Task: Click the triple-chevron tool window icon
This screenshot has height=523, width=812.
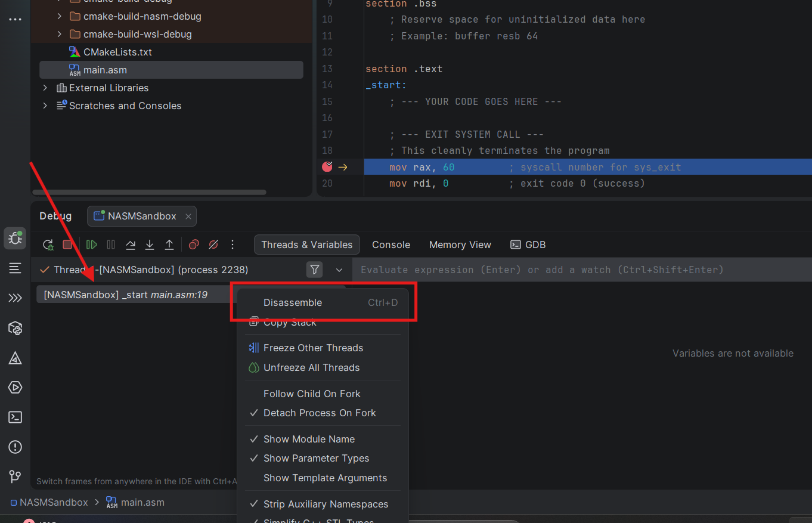Action: pyautogui.click(x=15, y=298)
